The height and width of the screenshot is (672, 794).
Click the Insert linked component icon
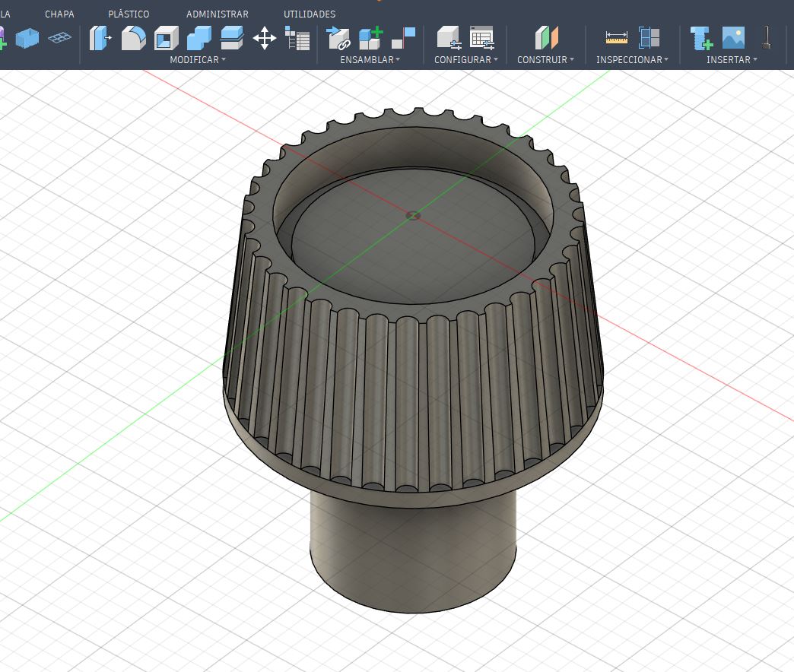click(338, 38)
